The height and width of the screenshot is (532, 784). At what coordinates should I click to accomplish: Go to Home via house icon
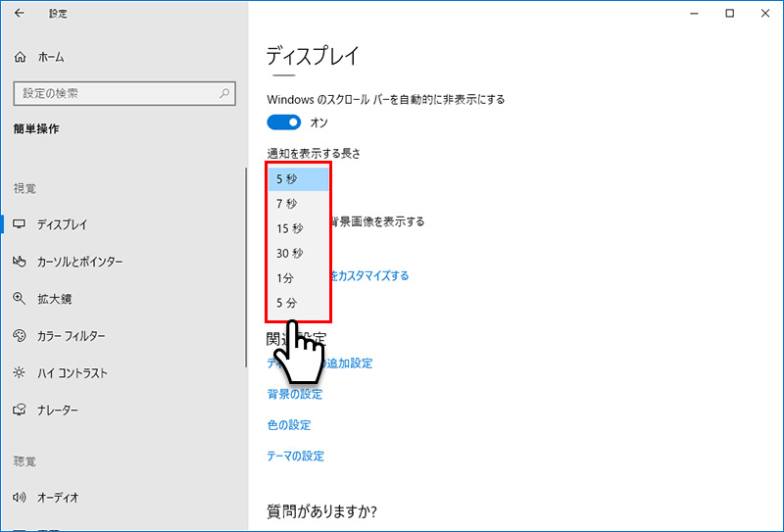(21, 58)
